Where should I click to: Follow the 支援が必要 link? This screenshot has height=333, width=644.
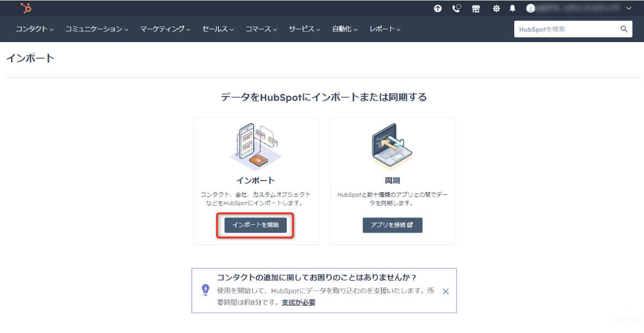(298, 302)
